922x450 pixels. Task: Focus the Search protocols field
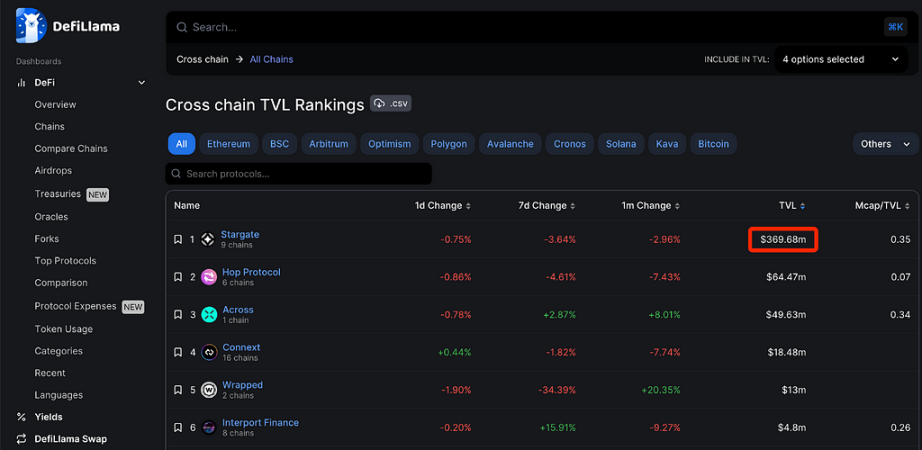299,174
